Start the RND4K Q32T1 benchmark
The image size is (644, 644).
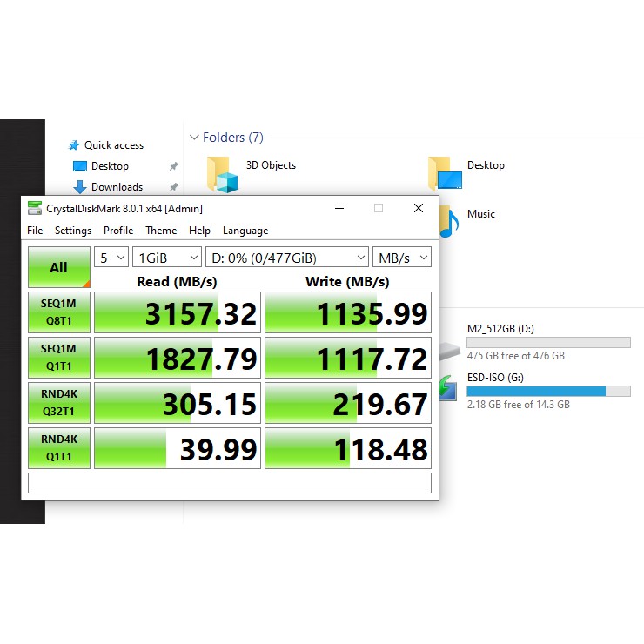point(58,404)
